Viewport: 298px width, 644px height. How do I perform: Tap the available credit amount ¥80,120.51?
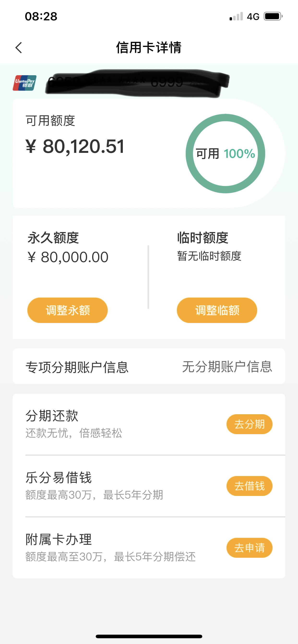(x=75, y=146)
